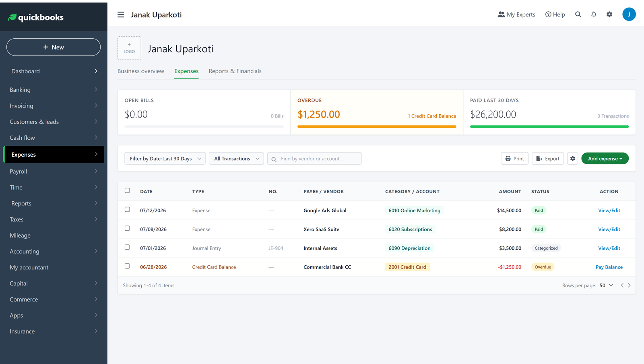Viewport: 644px width, 364px height.
Task: Change Rows per page value
Action: (606, 285)
